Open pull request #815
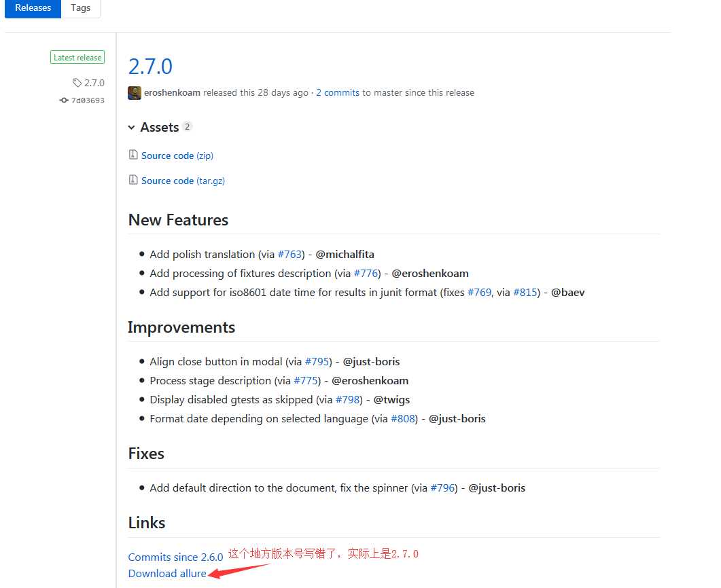721x588 pixels. pyautogui.click(x=525, y=293)
